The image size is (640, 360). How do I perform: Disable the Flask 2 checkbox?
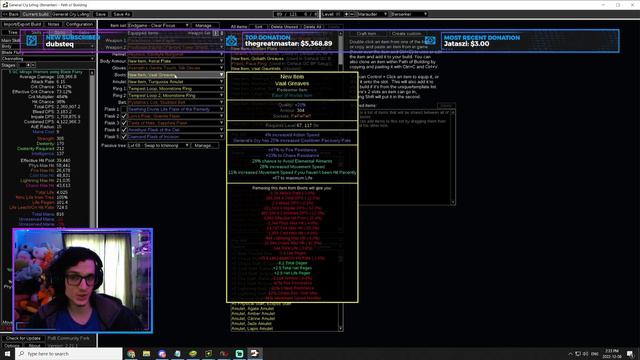(x=124, y=116)
